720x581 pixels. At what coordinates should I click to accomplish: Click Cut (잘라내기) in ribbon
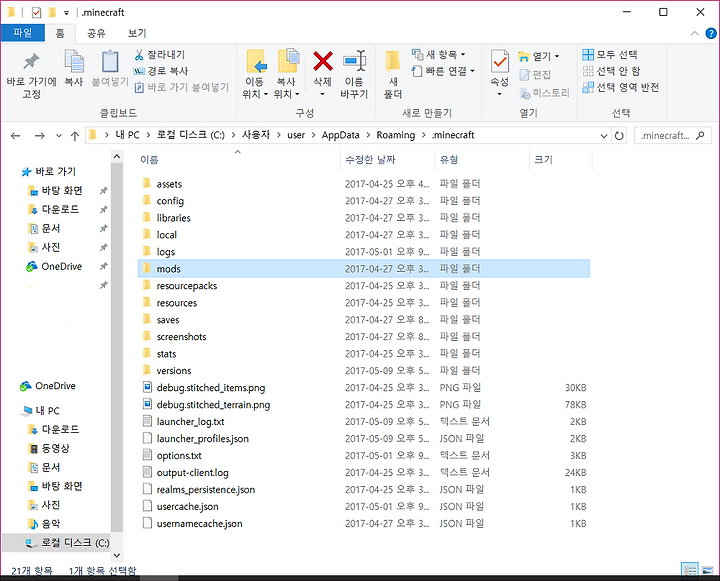159,55
